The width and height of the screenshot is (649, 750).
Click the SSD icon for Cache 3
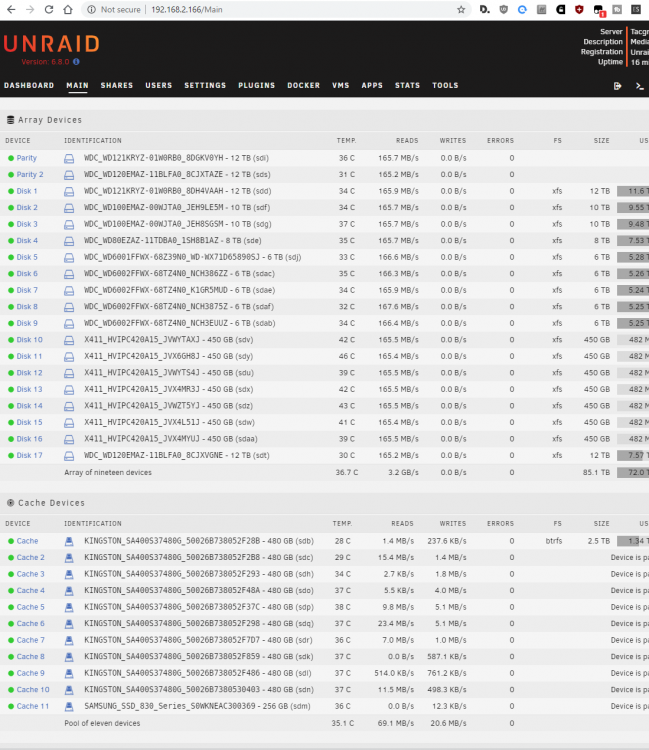pyautogui.click(x=69, y=574)
